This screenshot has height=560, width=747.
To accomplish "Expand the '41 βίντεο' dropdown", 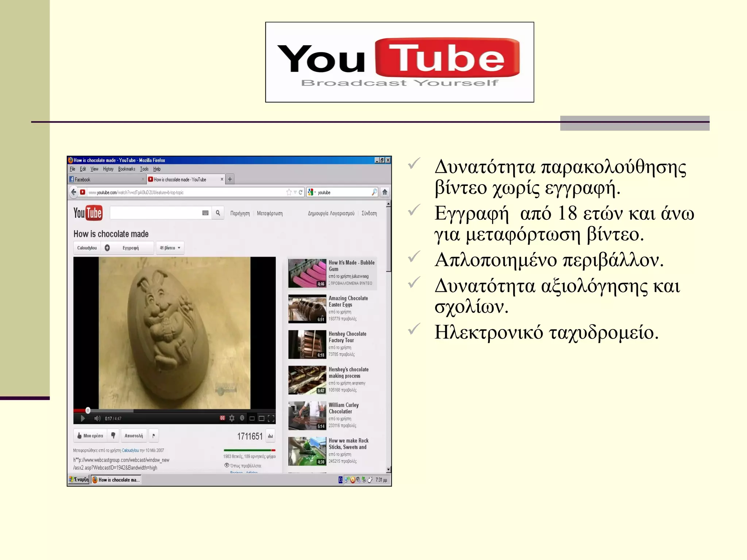I will pos(170,248).
